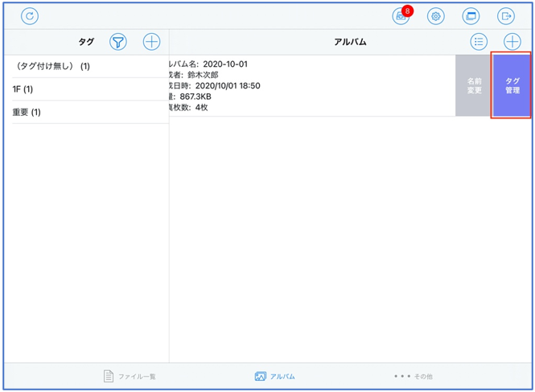Open the tag filter funnel icon
Screen dimensions: 535x392
(119, 42)
